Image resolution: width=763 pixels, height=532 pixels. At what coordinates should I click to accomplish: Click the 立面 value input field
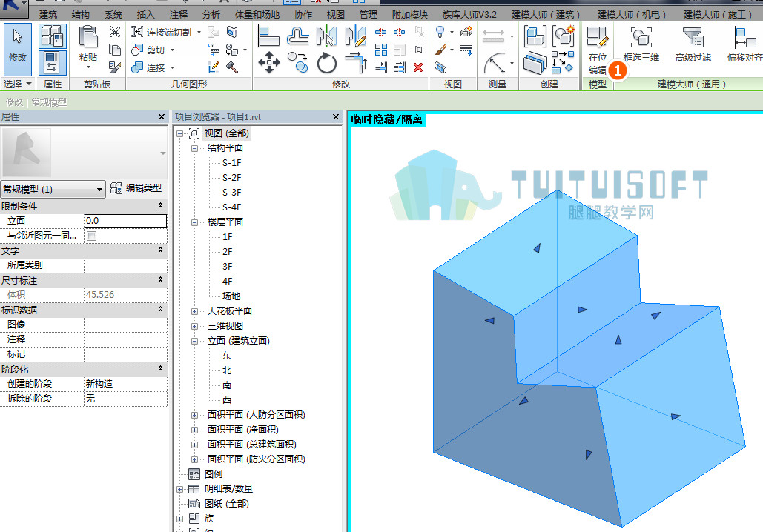coord(125,221)
